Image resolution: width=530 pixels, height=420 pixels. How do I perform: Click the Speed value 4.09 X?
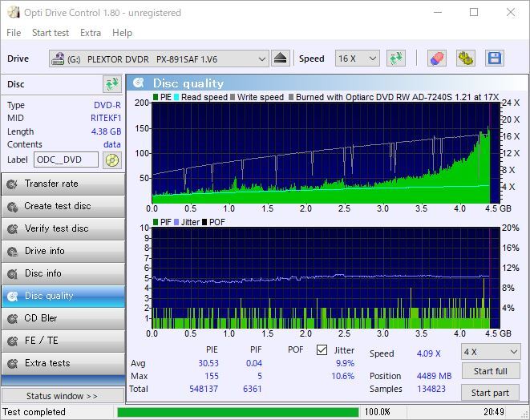[429, 353]
